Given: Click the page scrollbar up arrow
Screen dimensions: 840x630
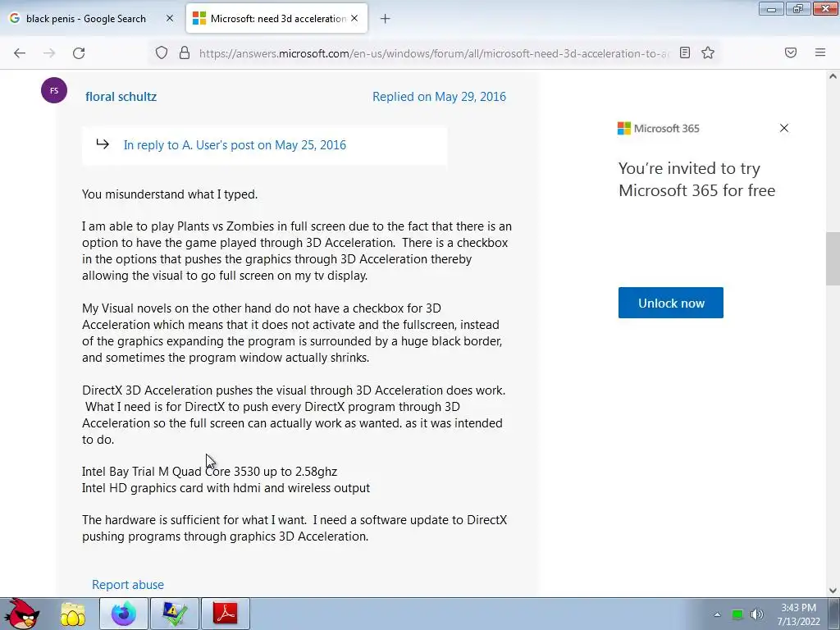Looking at the screenshot, I should [x=833, y=76].
